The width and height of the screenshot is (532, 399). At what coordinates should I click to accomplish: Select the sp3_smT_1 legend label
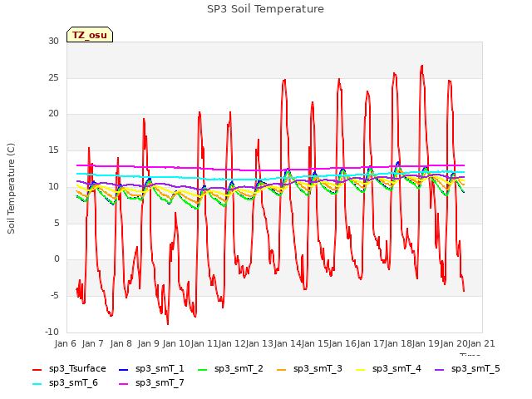pyautogui.click(x=160, y=369)
